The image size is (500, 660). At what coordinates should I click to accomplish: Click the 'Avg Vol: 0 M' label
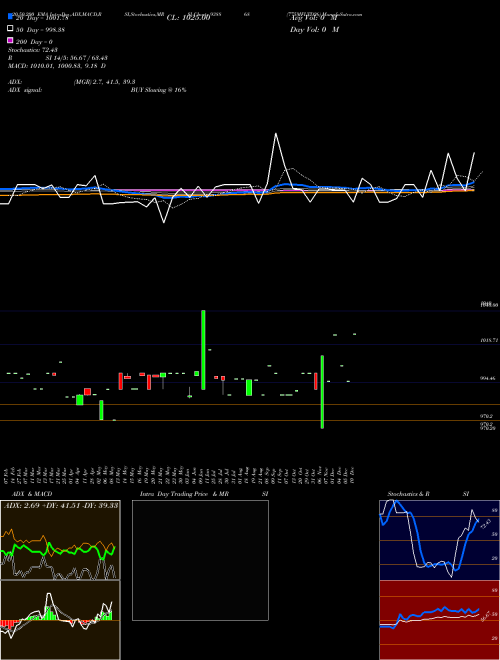point(314,18)
